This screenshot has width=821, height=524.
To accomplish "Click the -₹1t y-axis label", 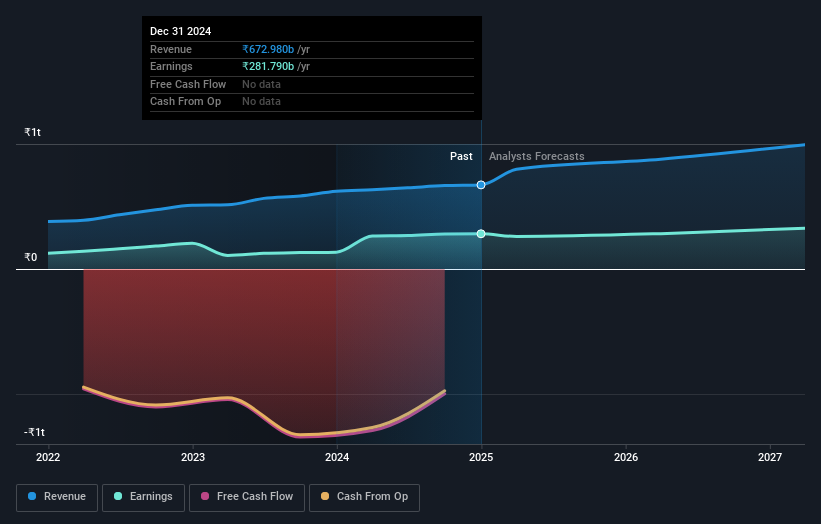I will point(34,432).
